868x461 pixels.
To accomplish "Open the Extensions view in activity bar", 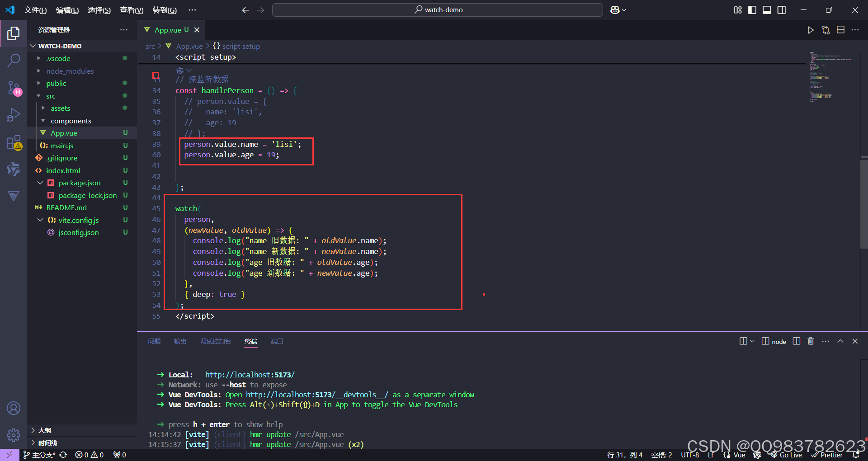I will [x=14, y=142].
